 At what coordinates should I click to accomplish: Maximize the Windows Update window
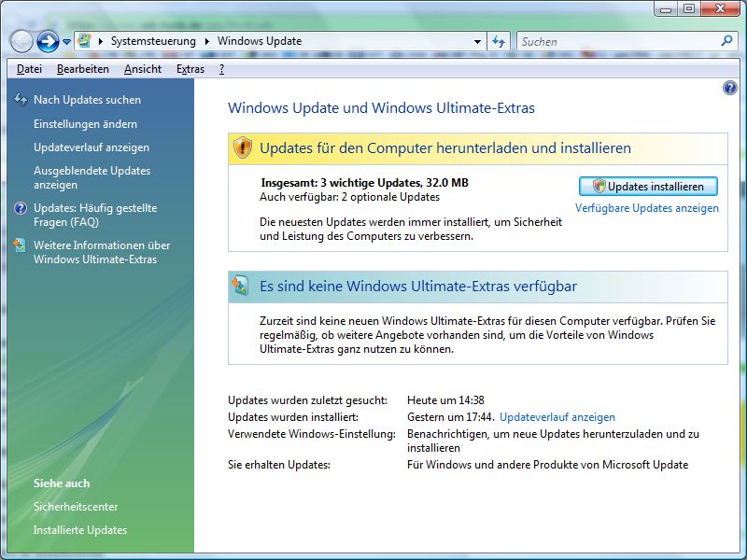[x=689, y=8]
